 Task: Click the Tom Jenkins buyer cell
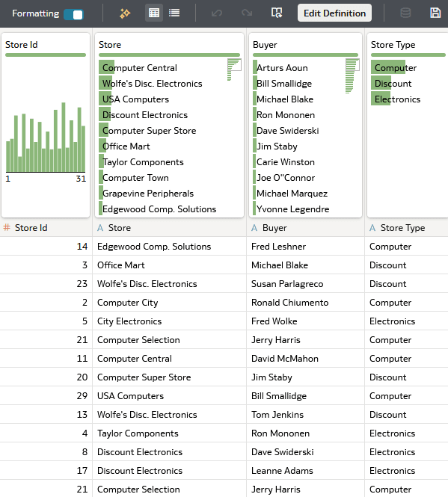[x=306, y=415]
